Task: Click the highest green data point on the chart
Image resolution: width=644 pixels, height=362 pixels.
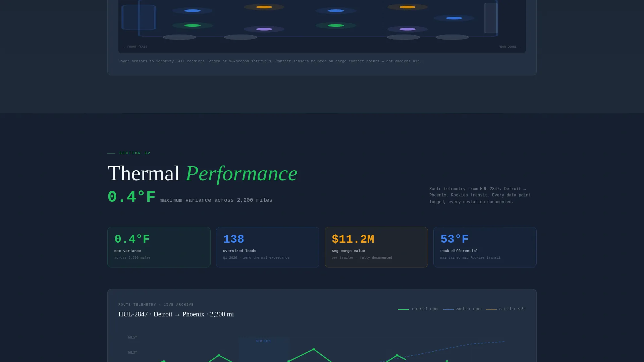Action: [x=314, y=349]
